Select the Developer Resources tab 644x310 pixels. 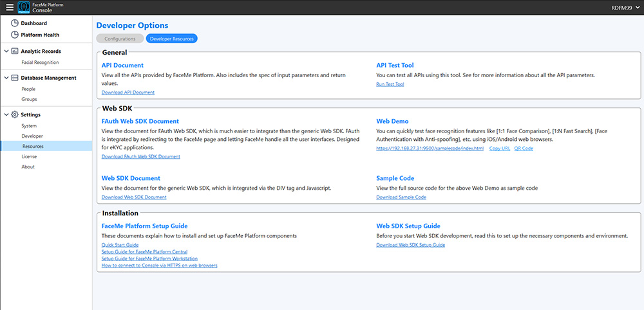tap(172, 39)
